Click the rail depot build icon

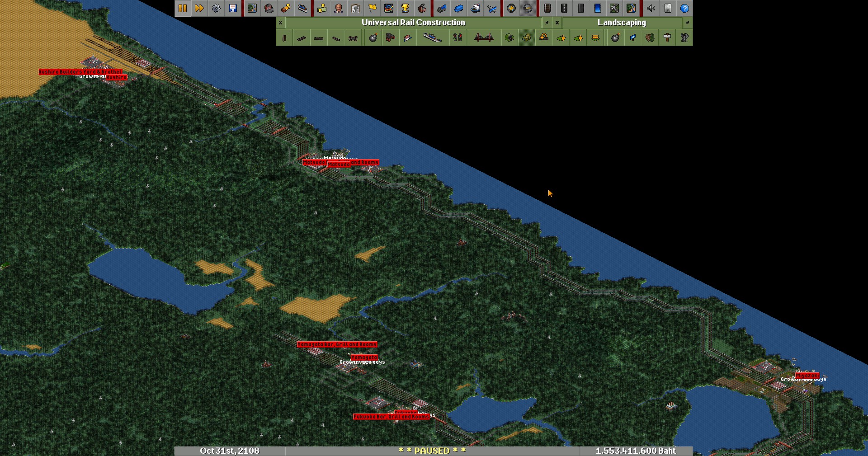point(390,38)
